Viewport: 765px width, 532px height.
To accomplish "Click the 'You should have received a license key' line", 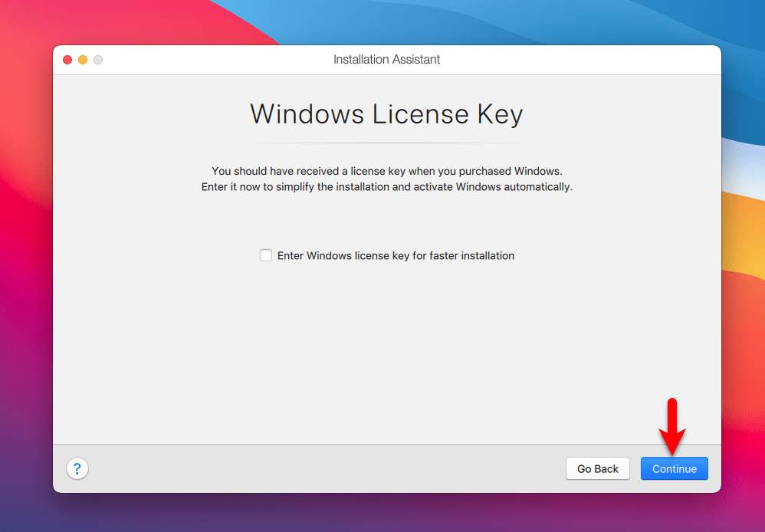I will (387, 171).
